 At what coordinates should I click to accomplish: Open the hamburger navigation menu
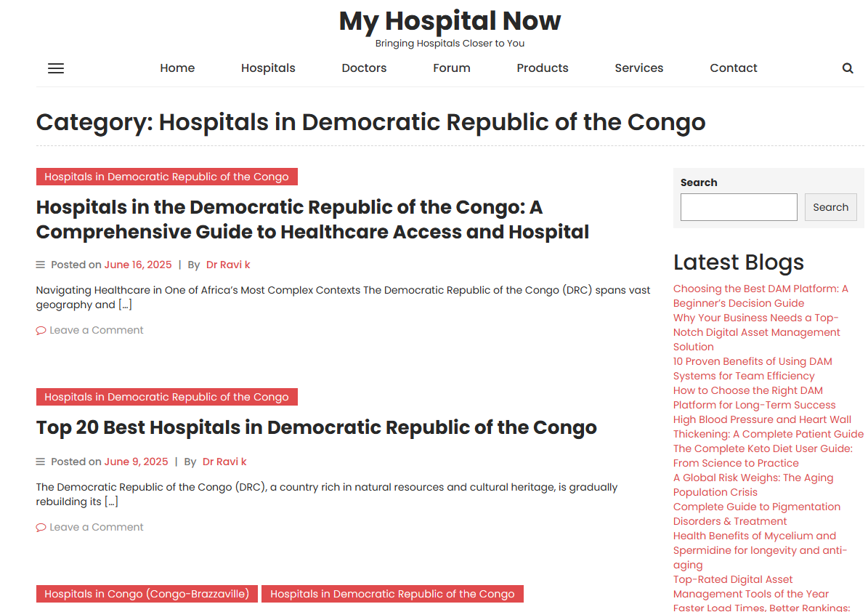(55, 68)
